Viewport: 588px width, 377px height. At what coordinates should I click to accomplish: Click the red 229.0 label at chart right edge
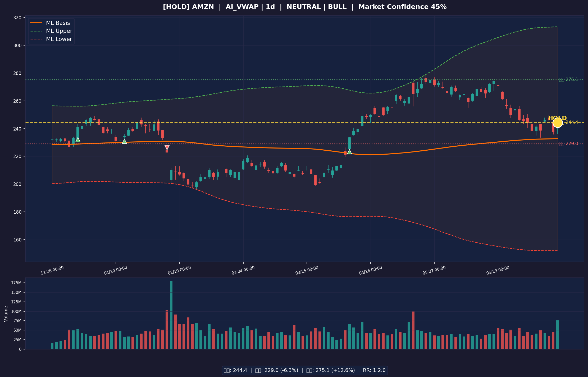(568, 143)
